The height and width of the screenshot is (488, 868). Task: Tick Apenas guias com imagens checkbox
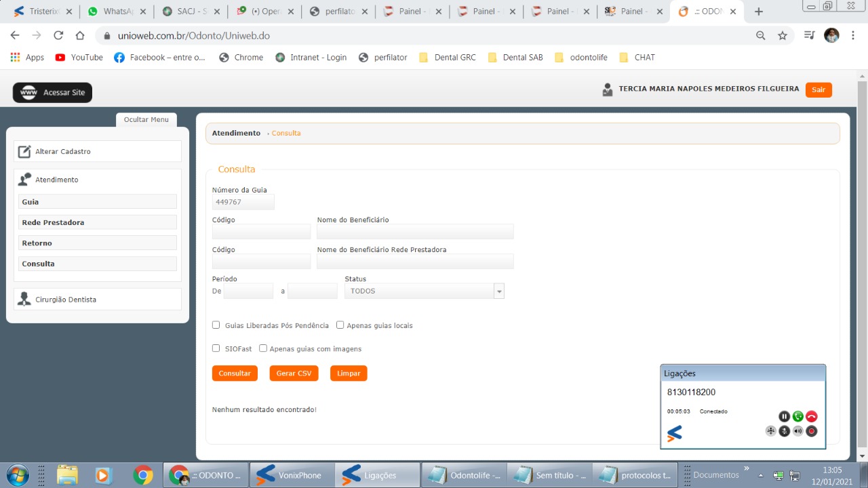[x=263, y=348]
